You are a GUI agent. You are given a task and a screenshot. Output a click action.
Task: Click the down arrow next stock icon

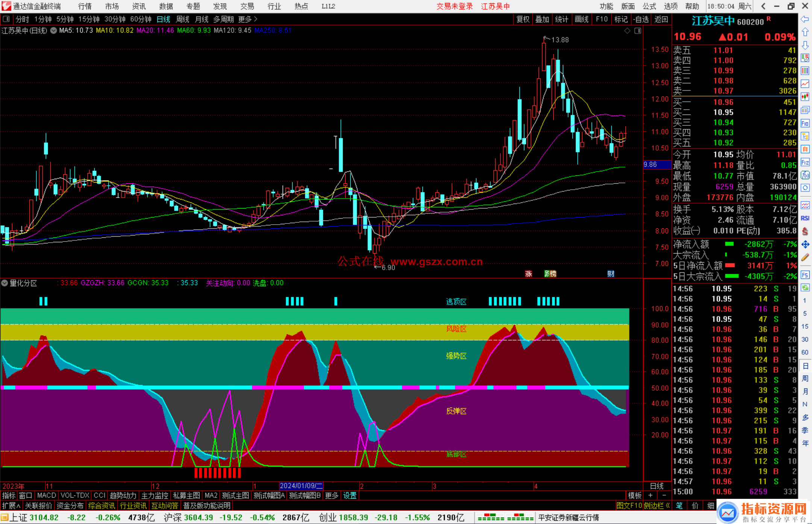click(x=805, y=45)
